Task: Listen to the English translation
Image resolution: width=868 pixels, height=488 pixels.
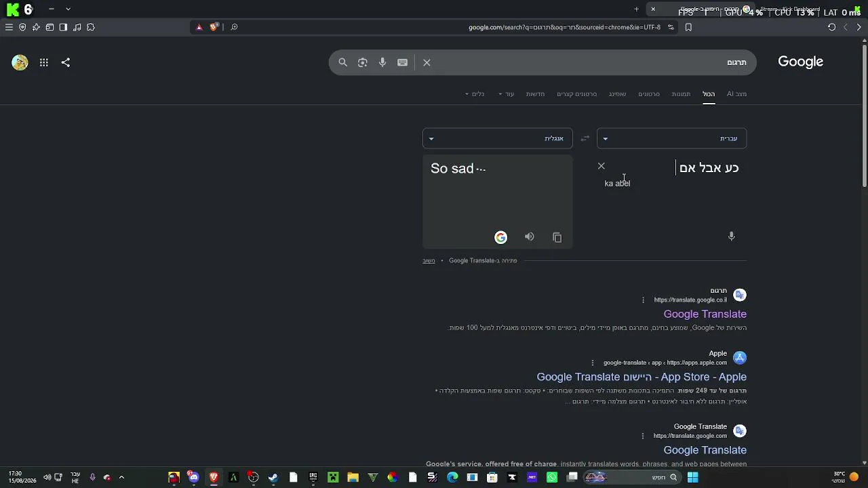Action: point(529,237)
